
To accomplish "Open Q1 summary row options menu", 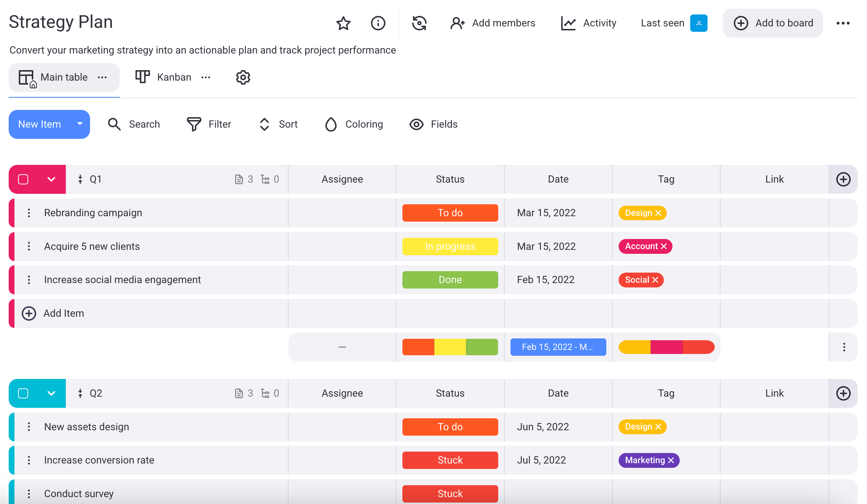I will coord(844,347).
